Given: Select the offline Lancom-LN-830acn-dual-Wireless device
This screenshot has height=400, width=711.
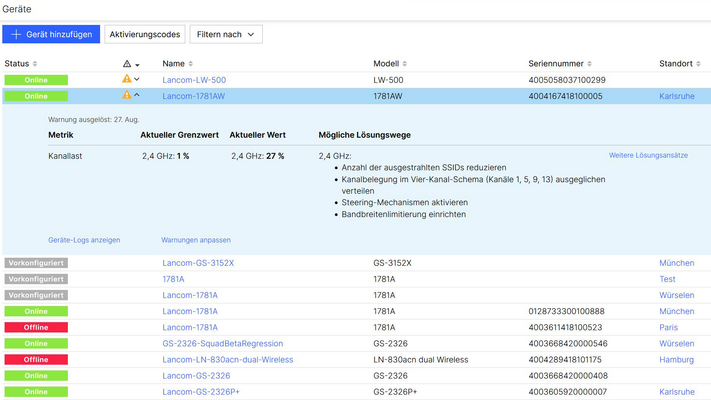Looking at the screenshot, I should point(227,359).
